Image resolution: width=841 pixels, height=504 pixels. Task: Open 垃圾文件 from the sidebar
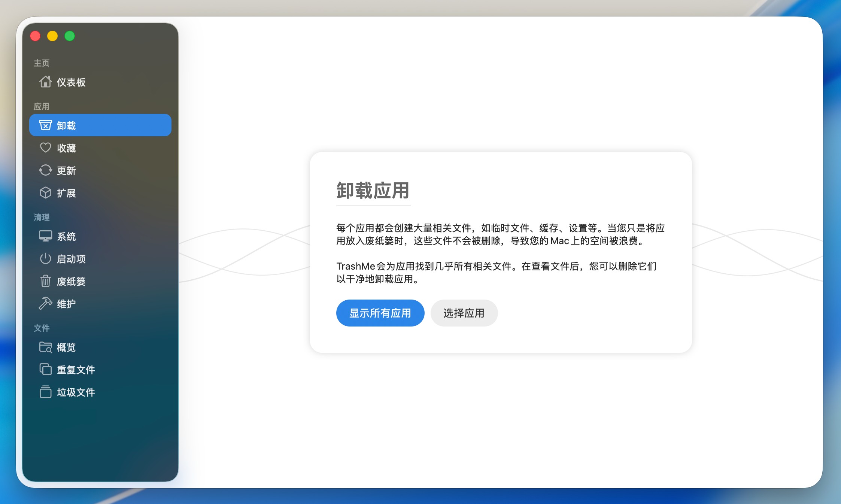coord(76,392)
